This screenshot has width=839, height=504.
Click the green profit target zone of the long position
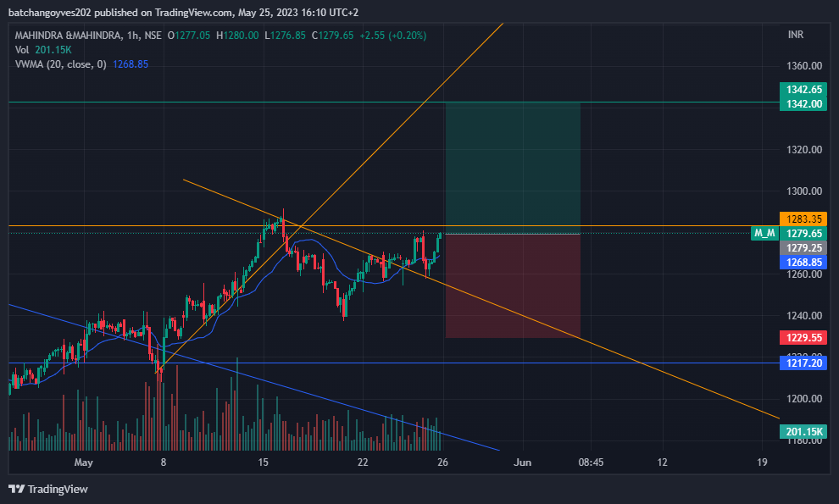click(513, 168)
